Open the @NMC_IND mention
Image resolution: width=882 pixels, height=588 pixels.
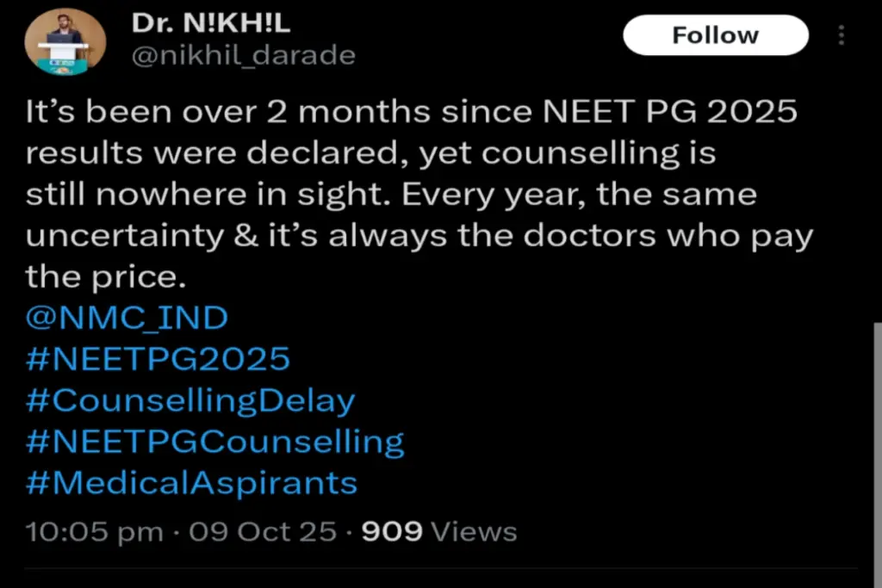(127, 319)
